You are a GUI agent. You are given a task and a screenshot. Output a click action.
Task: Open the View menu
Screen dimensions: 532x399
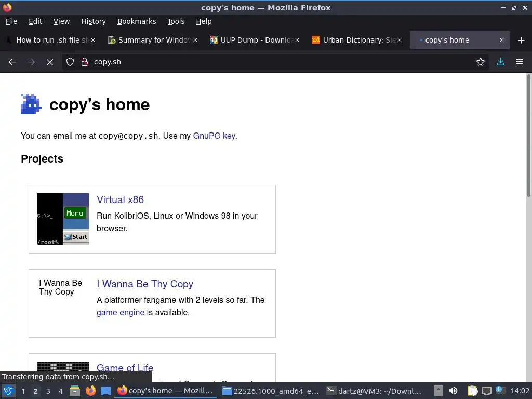point(61,21)
